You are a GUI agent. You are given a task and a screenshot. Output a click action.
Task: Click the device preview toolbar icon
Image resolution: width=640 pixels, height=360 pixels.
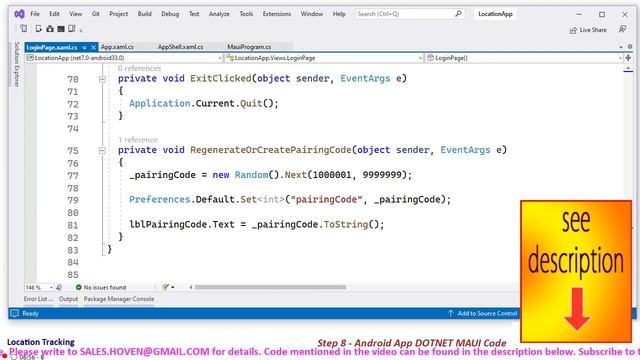[x=72, y=29]
